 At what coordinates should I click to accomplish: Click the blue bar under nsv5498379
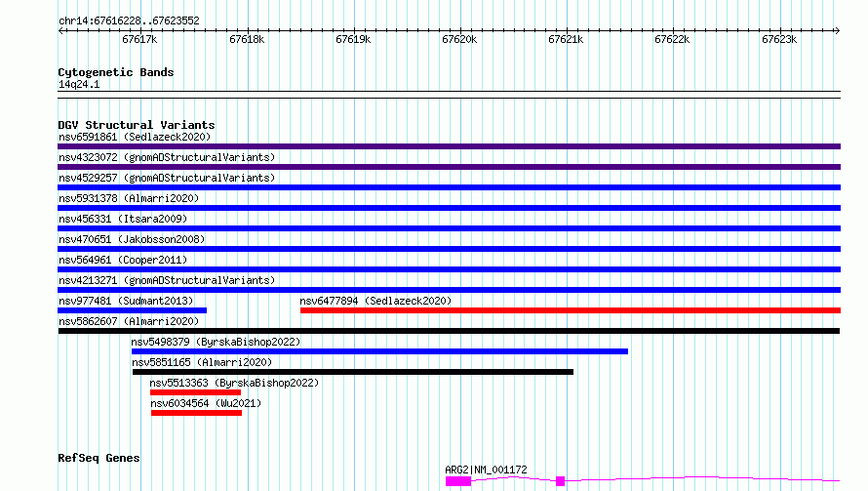[x=379, y=351]
